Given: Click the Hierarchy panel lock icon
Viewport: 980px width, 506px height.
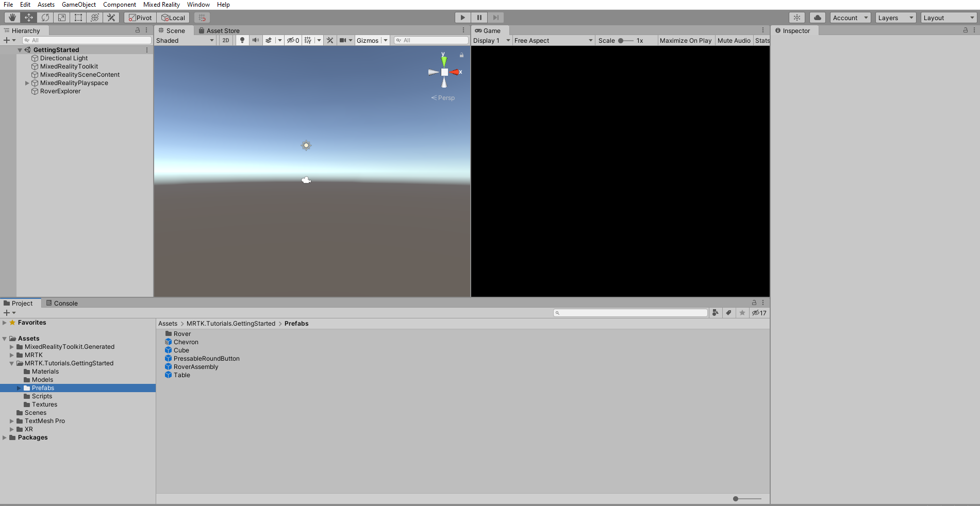Looking at the screenshot, I should pyautogui.click(x=138, y=30).
